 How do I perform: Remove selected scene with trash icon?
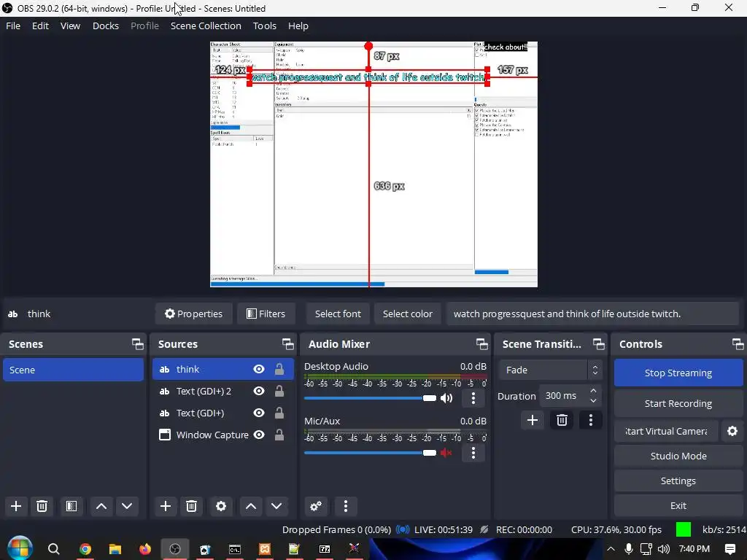pos(42,506)
